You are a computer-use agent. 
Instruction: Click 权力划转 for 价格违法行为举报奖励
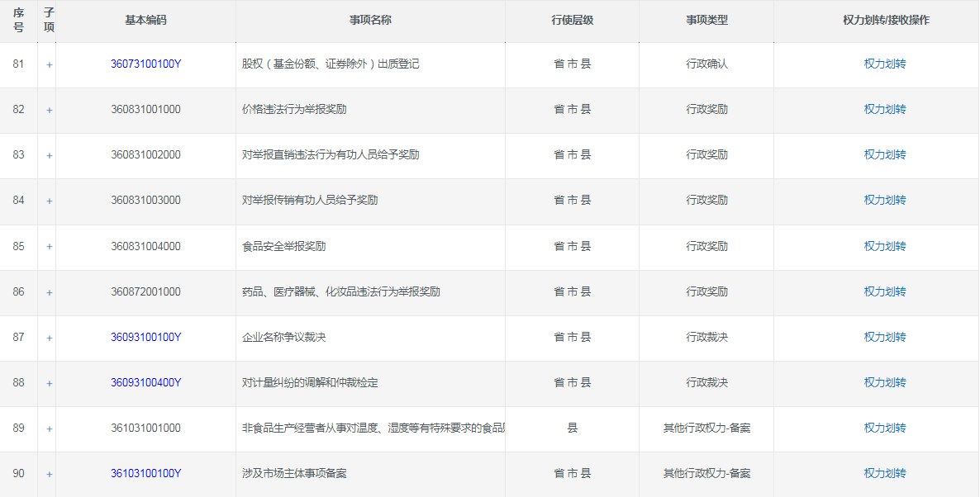(884, 109)
